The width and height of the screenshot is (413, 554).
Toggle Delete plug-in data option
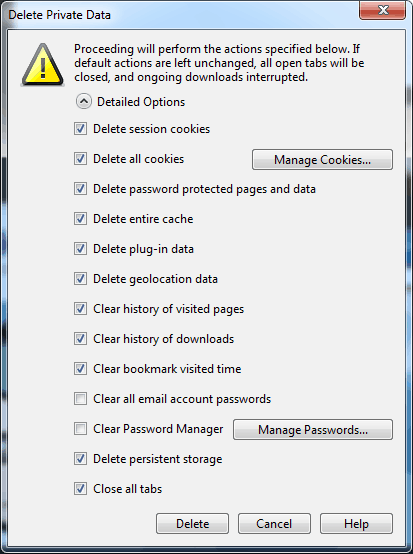pyautogui.click(x=81, y=249)
